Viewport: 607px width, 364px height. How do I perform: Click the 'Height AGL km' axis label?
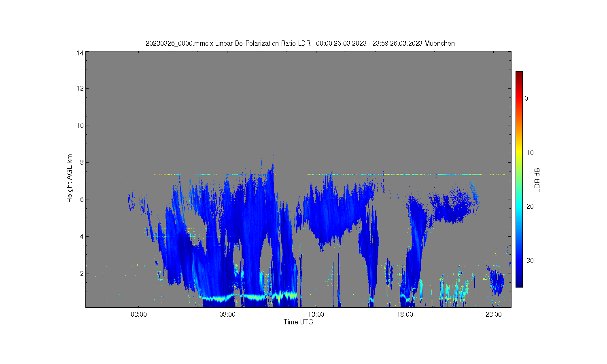click(70, 178)
